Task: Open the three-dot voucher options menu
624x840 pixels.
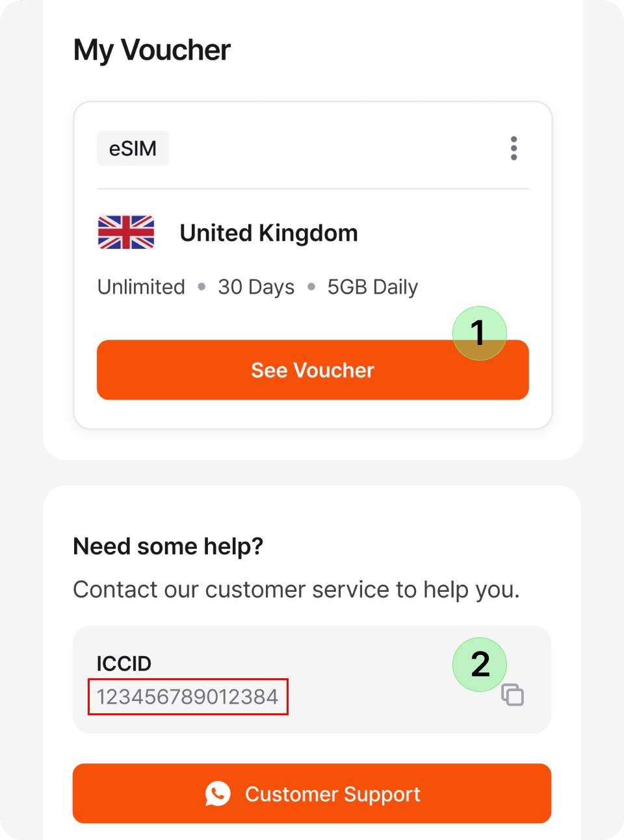Action: 513,148
